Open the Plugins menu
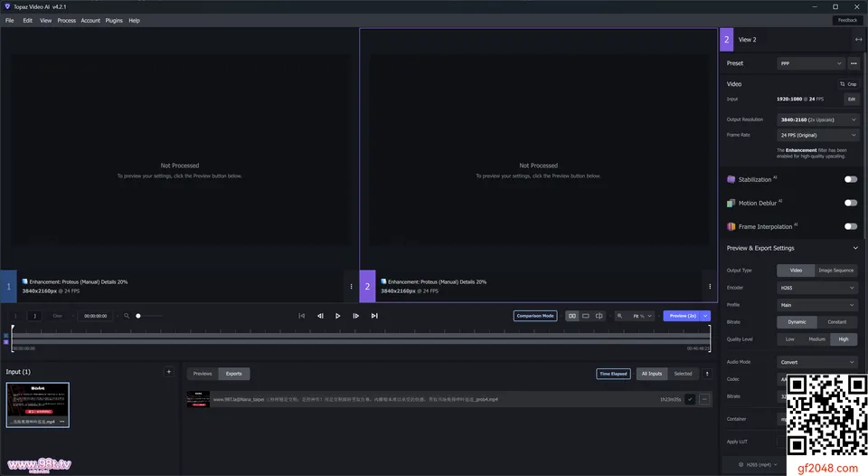Image resolution: width=868 pixels, height=476 pixels. (x=114, y=21)
